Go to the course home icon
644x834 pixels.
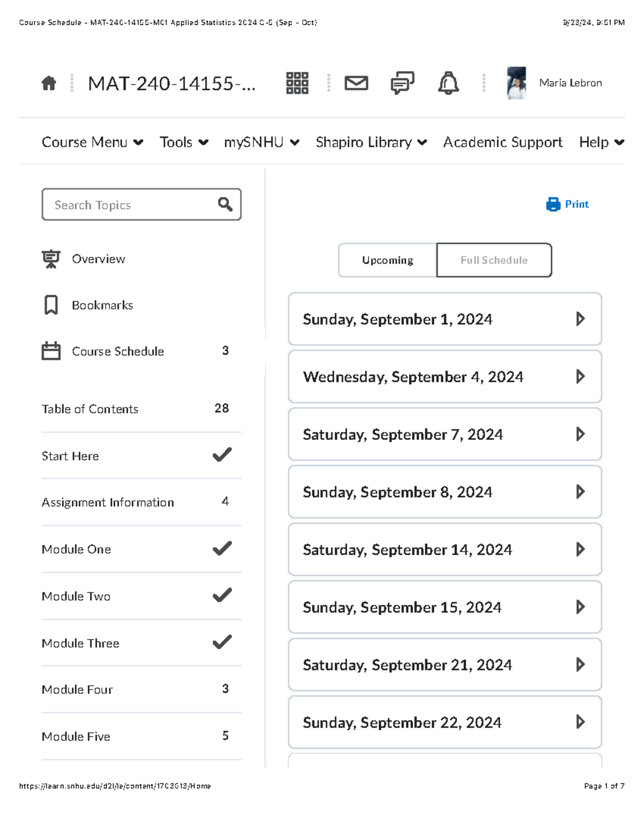tap(49, 83)
